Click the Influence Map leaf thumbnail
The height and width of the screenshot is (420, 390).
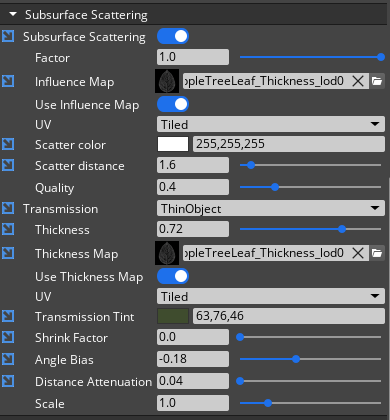coord(167,81)
